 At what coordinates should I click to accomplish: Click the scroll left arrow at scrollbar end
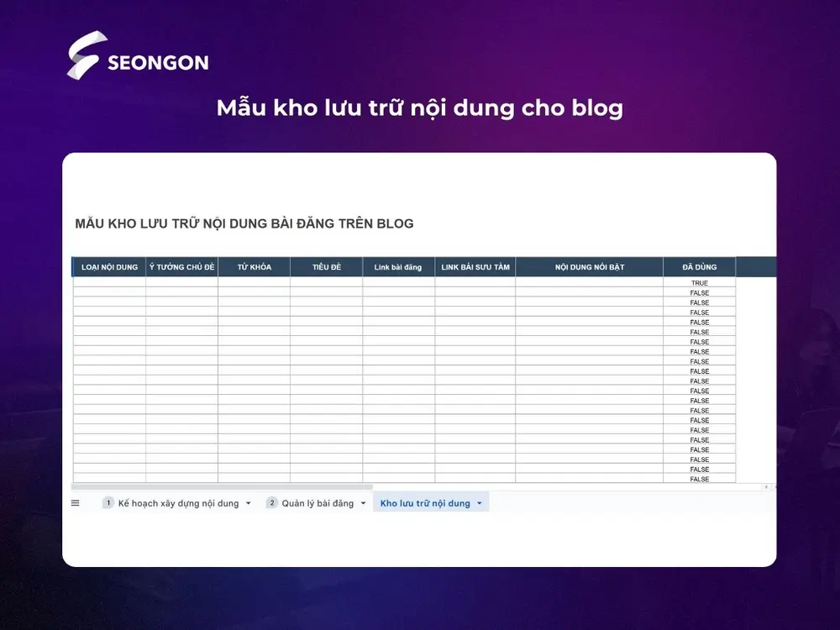(766, 487)
